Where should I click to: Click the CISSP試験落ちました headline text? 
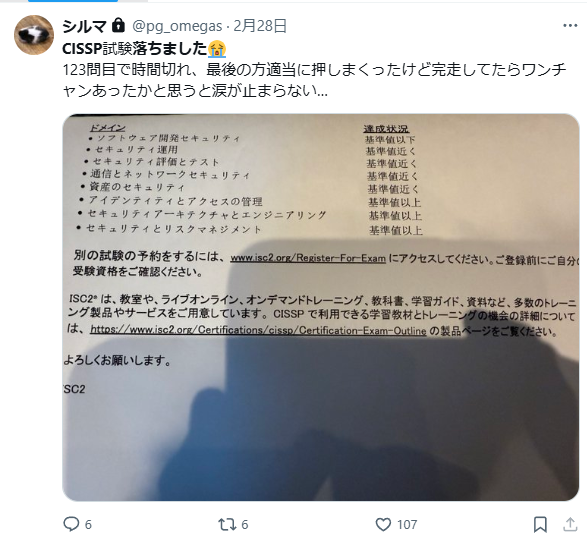(134, 49)
